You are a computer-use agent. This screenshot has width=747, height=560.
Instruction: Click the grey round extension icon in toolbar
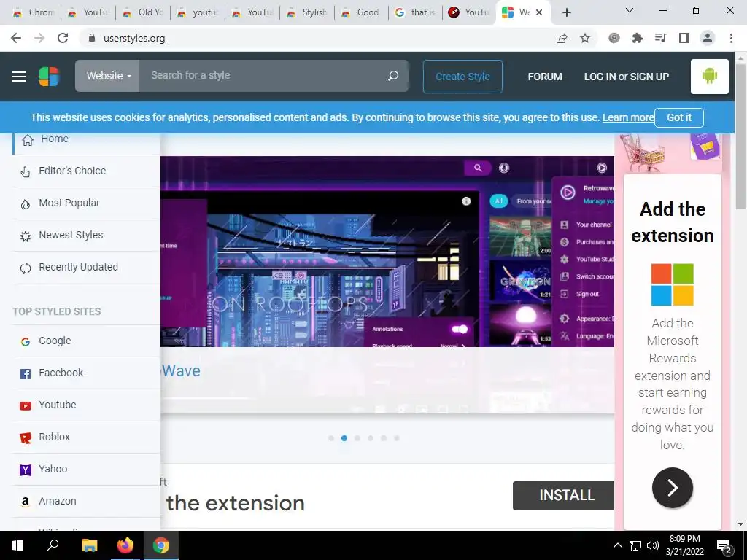[614, 38]
